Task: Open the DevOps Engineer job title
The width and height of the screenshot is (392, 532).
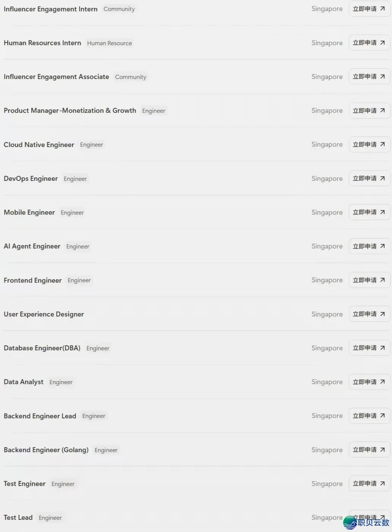Action: click(x=31, y=179)
